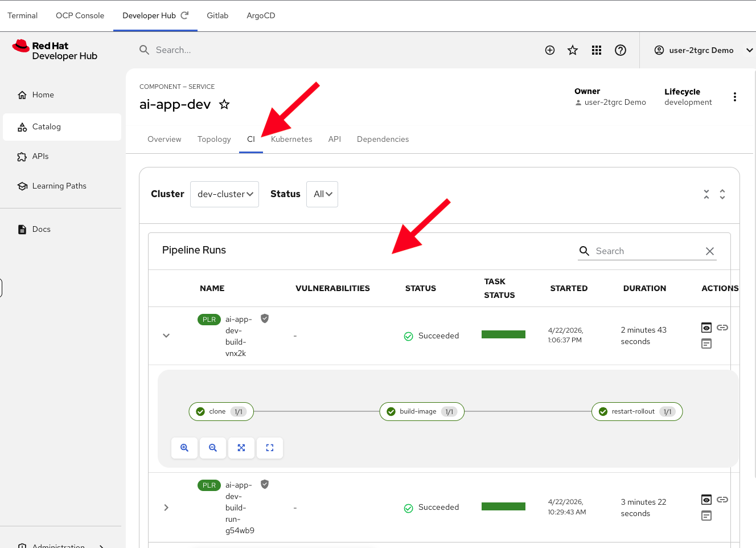
Task: Open the applications grid icon in header
Action: [x=597, y=50]
